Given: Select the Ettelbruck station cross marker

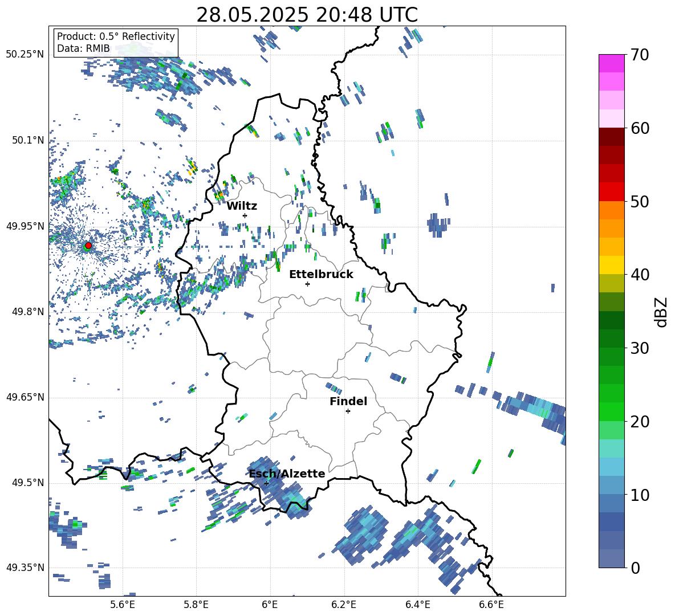Looking at the screenshot, I should (307, 284).
